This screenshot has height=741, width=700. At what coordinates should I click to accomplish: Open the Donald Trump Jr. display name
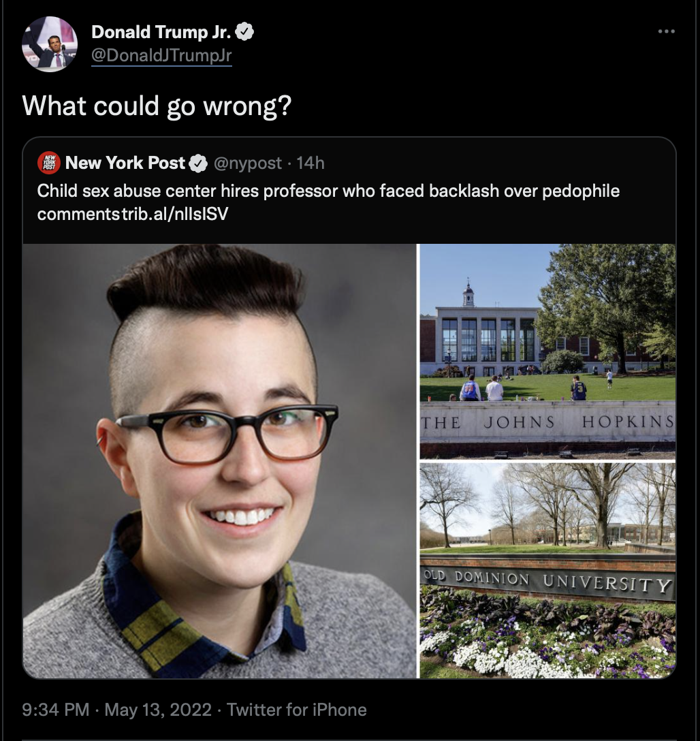pos(161,31)
